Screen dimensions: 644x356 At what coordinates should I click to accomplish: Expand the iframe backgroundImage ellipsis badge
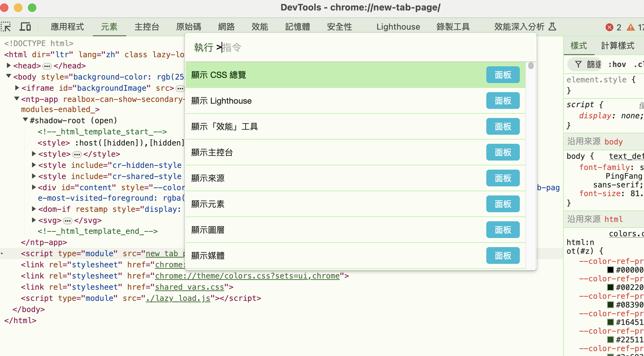tap(180, 88)
